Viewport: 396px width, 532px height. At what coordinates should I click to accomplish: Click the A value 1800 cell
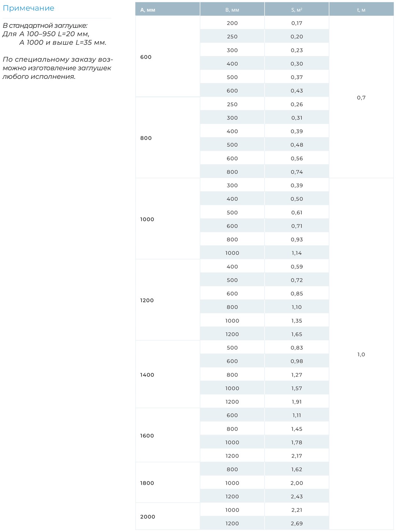pyautogui.click(x=168, y=483)
